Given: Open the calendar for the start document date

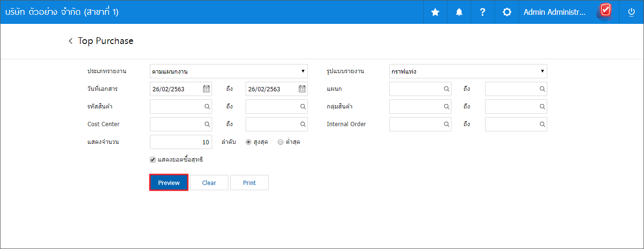Looking at the screenshot, I should point(206,89).
